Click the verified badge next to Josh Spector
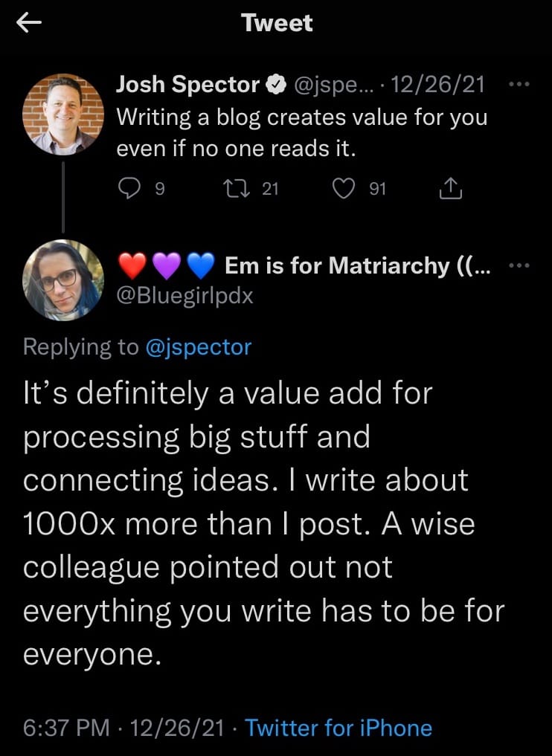The width and height of the screenshot is (552, 756). (276, 84)
